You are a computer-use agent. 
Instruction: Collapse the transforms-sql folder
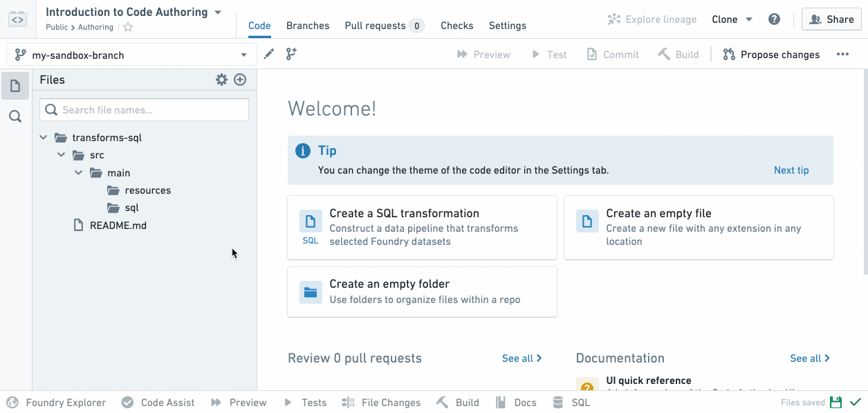pyautogui.click(x=44, y=138)
